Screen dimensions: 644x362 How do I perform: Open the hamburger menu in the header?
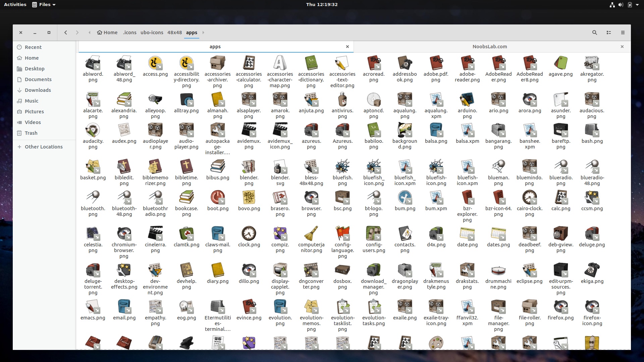coord(623,33)
